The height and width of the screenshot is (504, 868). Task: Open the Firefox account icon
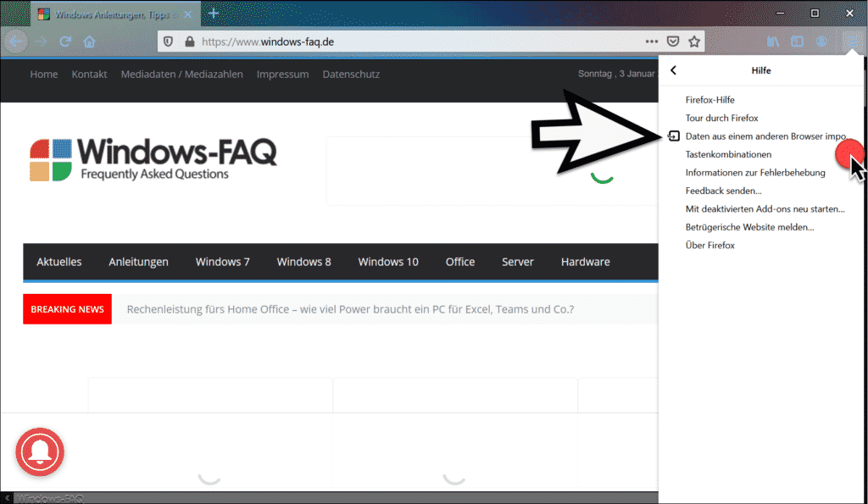click(821, 42)
